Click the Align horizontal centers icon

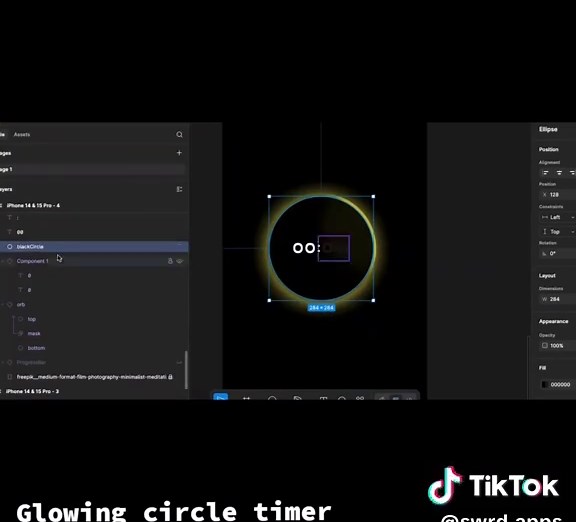click(559, 173)
